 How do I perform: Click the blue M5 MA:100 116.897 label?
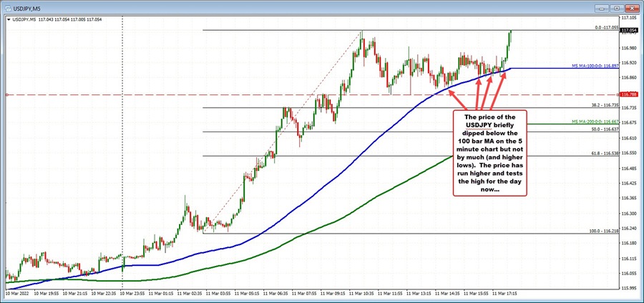tap(595, 66)
